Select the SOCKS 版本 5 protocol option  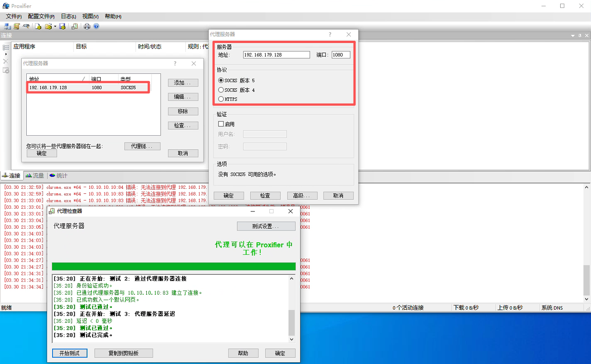(237, 81)
